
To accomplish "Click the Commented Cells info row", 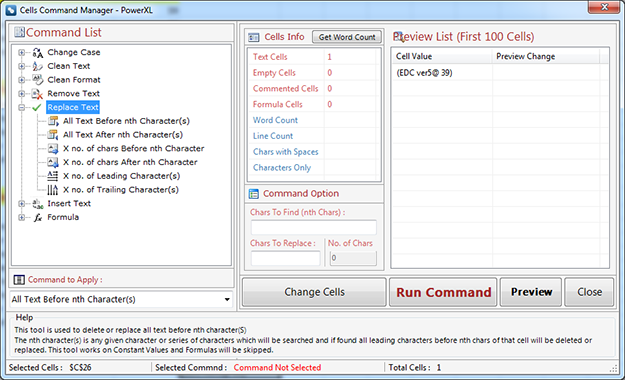I will click(x=314, y=89).
